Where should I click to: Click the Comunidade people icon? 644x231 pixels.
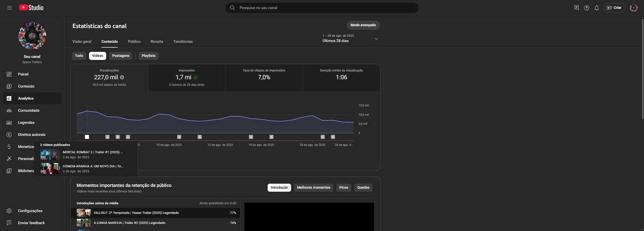click(x=9, y=110)
